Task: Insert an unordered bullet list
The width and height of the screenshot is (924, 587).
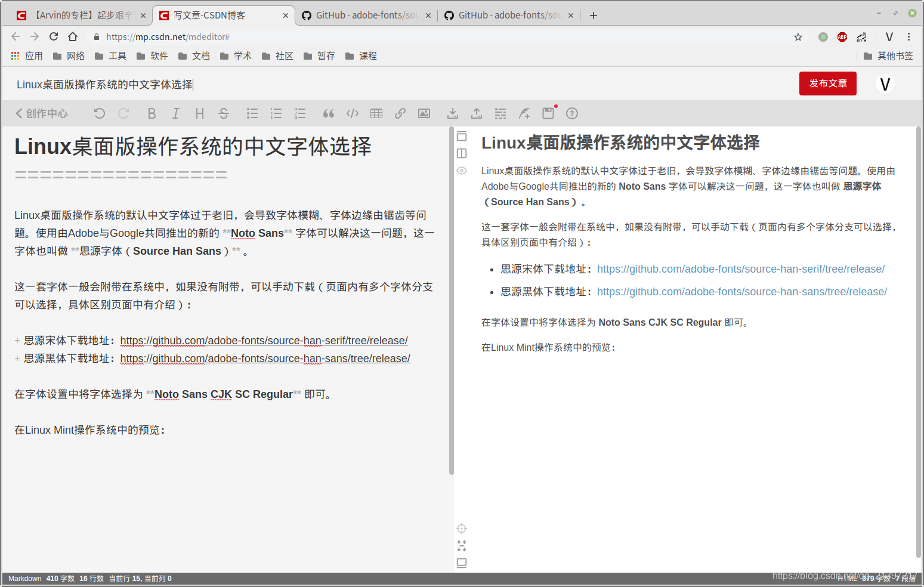Action: pos(252,113)
